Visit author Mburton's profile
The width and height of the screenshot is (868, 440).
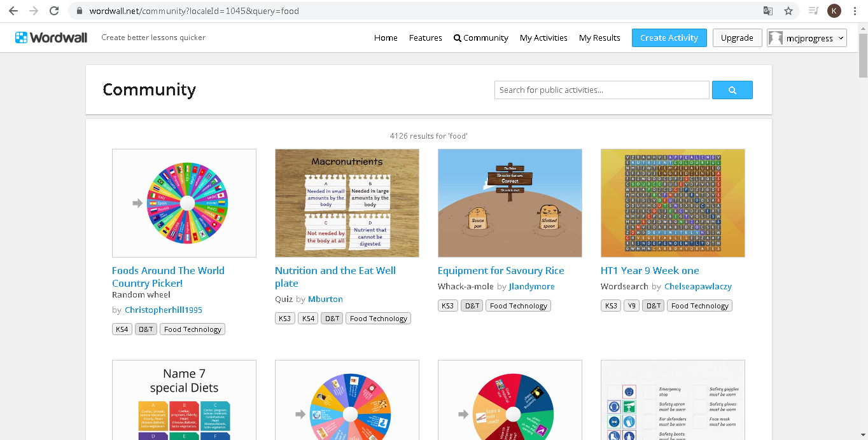pos(325,299)
